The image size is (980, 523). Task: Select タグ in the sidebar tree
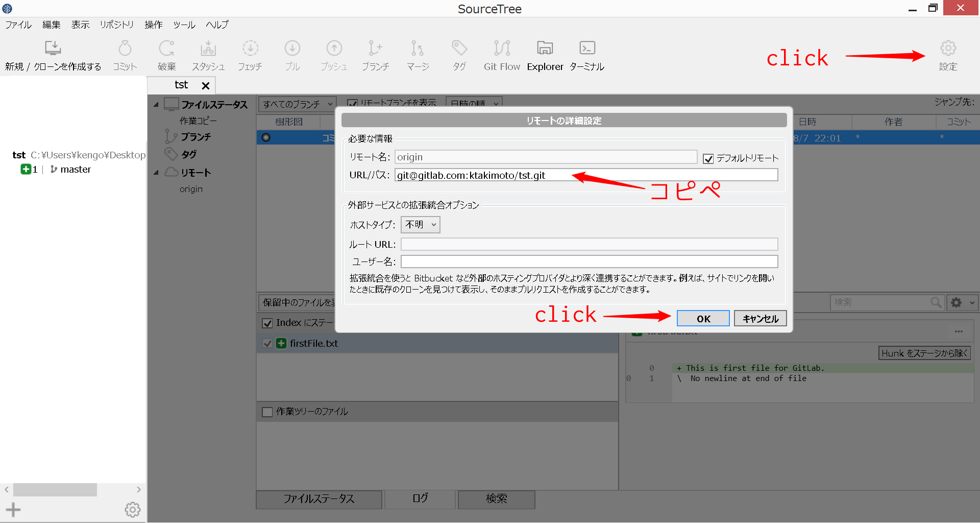189,154
